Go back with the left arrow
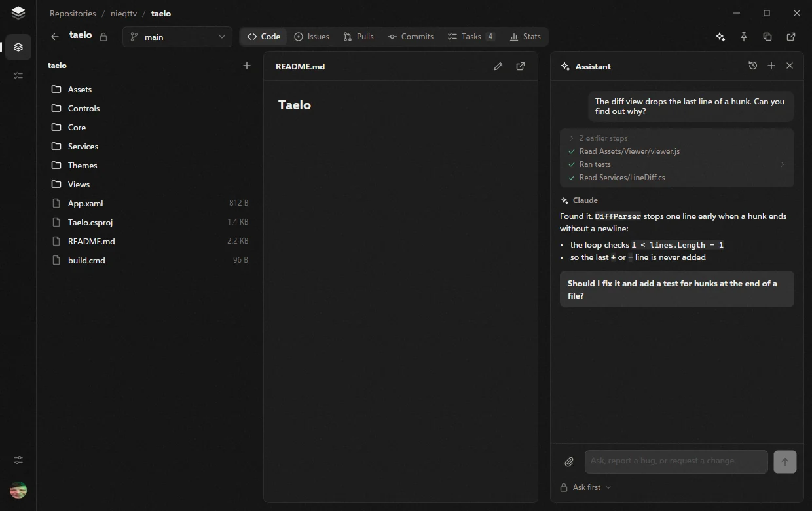 pyautogui.click(x=55, y=37)
